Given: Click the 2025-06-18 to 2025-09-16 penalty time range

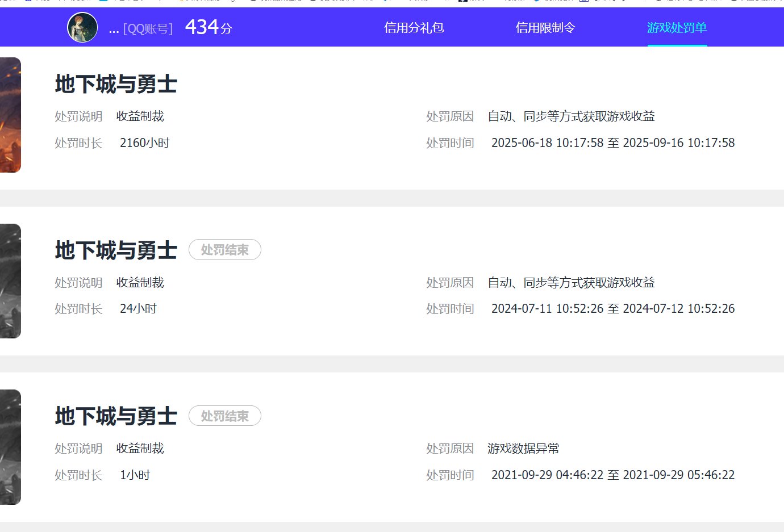Looking at the screenshot, I should [612, 143].
